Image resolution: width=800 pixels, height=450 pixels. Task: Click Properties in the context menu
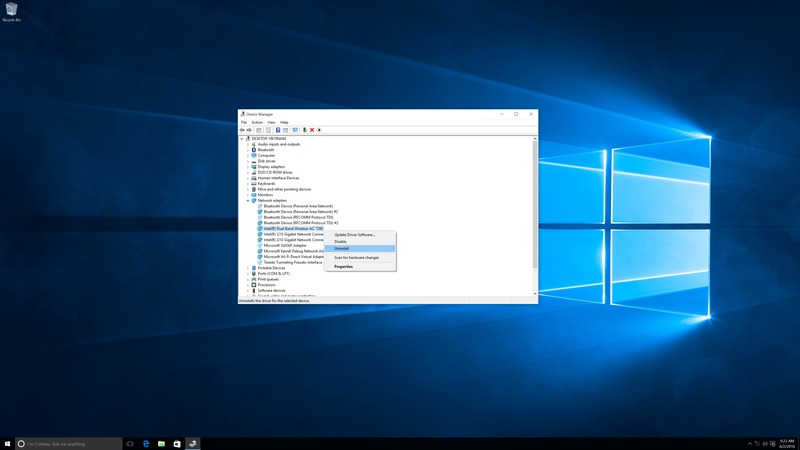344,267
